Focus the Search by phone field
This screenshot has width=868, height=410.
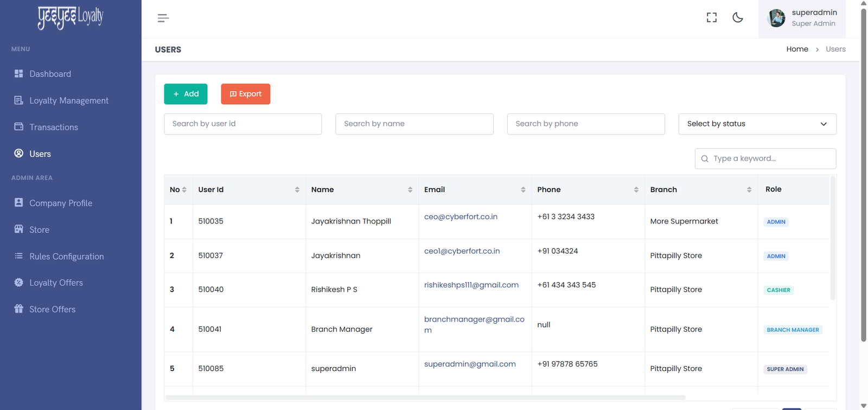click(x=585, y=124)
